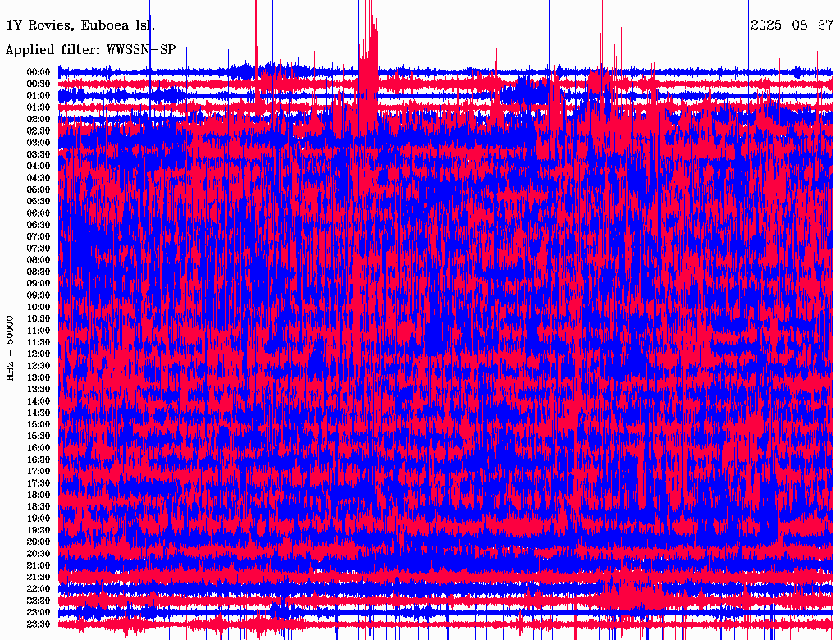Screen dimensions: 840x640
Task: Select the 03:00 time label
Action: (x=39, y=143)
